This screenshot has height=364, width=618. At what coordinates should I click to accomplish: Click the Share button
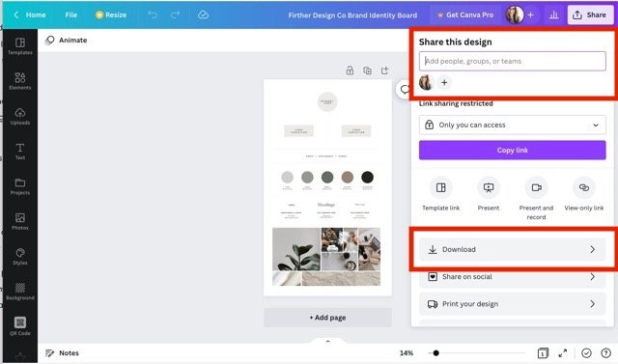[x=590, y=15]
